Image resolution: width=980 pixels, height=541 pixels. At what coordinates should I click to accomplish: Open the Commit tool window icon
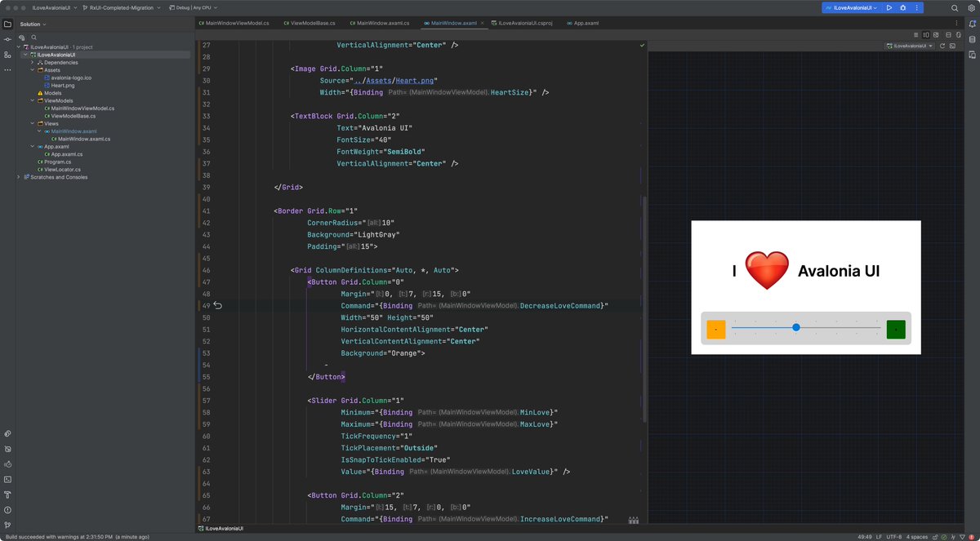pyautogui.click(x=7, y=39)
